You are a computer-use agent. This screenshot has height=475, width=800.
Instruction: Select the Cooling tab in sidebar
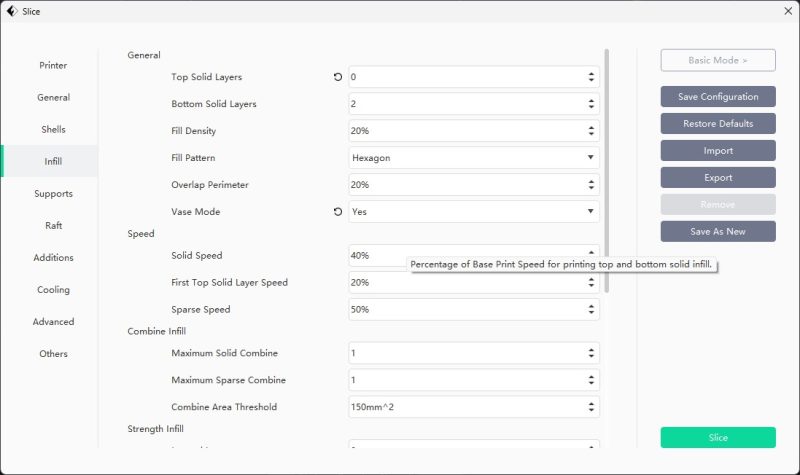53,290
